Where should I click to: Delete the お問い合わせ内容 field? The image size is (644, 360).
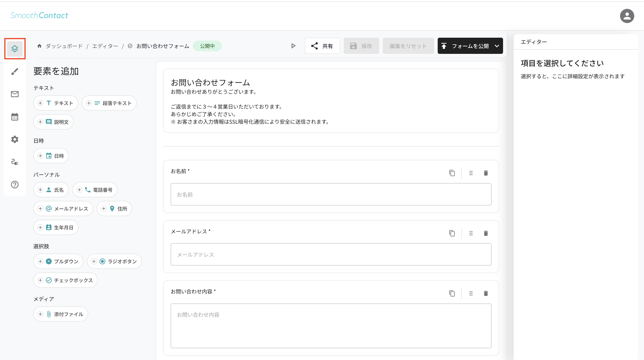pyautogui.click(x=486, y=293)
